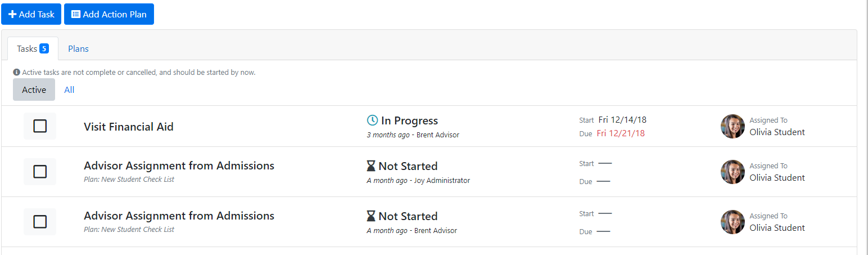Select the Active filter button
This screenshot has width=868, height=255.
[x=34, y=90]
